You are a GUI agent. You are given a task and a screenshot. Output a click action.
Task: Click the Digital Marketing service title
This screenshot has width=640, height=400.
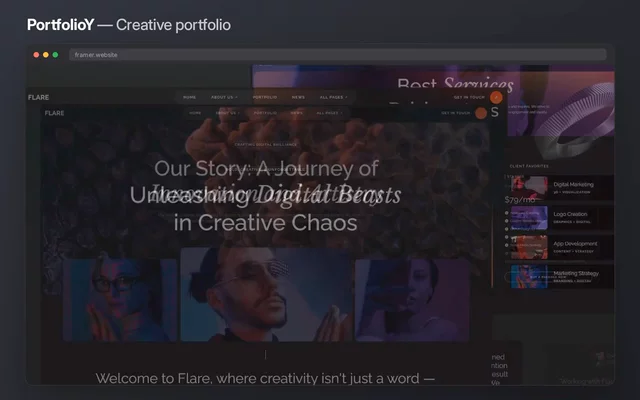tap(573, 184)
